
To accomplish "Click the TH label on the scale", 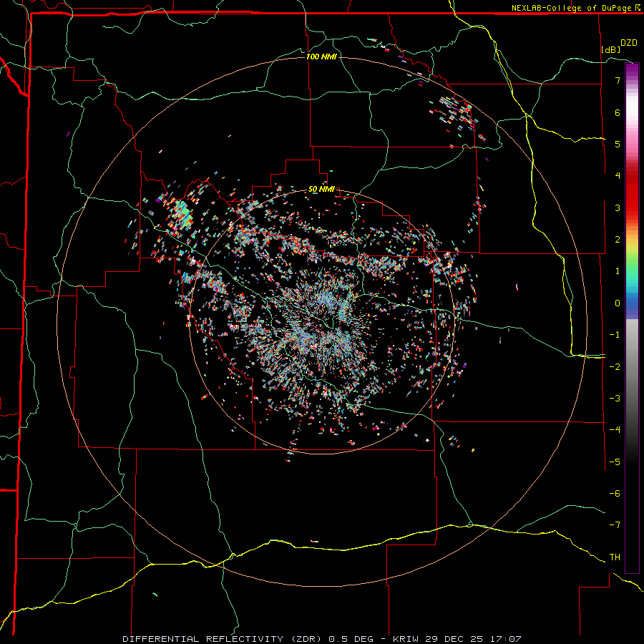I will pyautogui.click(x=615, y=557).
